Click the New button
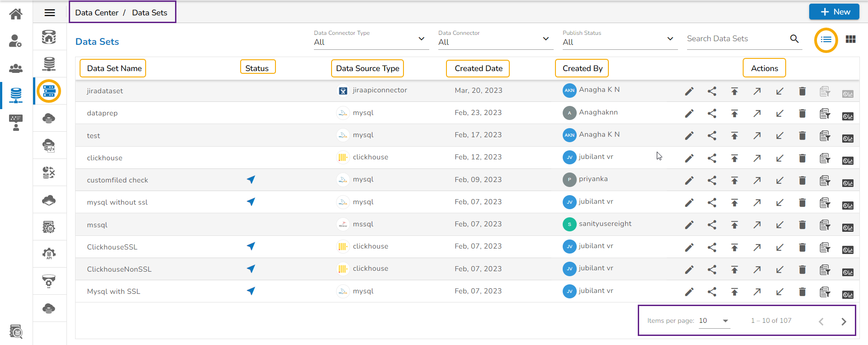 [x=834, y=12]
